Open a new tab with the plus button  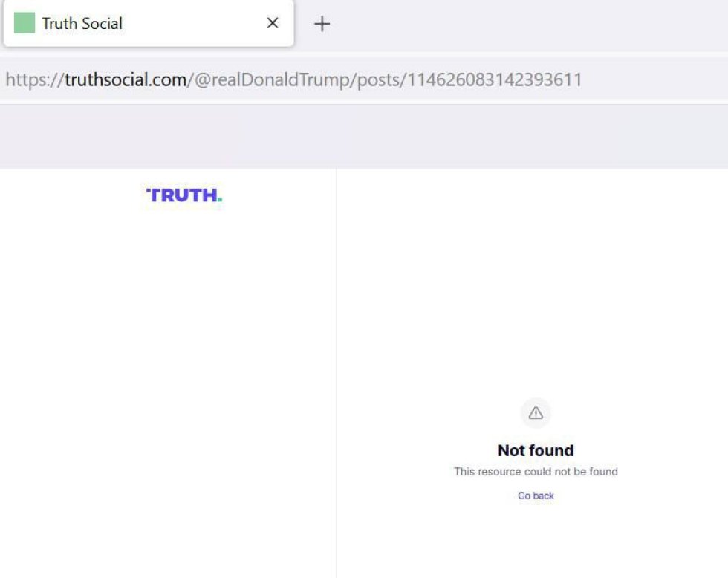[x=322, y=23]
